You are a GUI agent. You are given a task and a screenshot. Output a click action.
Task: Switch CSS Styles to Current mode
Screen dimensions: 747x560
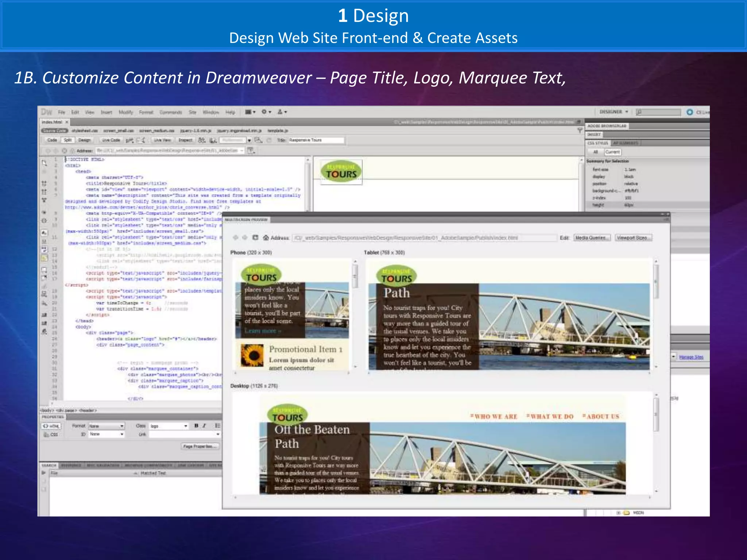point(612,152)
